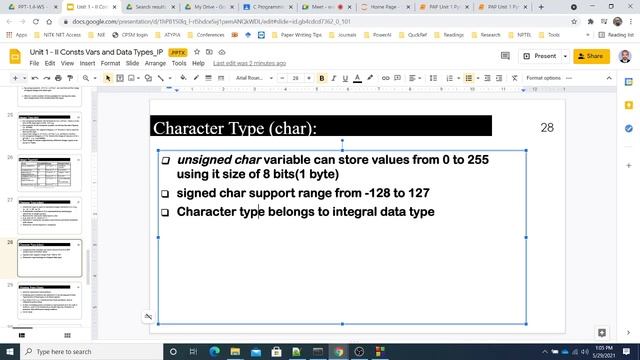The width and height of the screenshot is (640, 360).
Task: Open Format options panel
Action: (x=543, y=78)
